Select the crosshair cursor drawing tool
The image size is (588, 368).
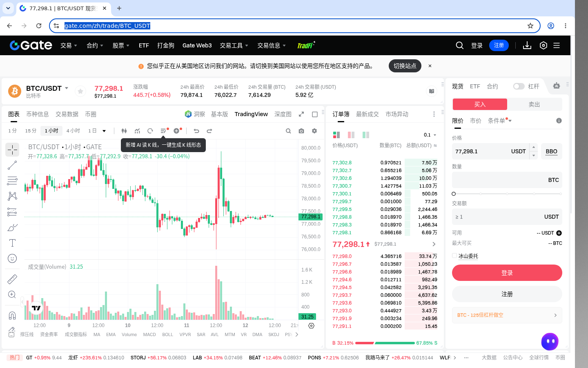(x=12, y=150)
